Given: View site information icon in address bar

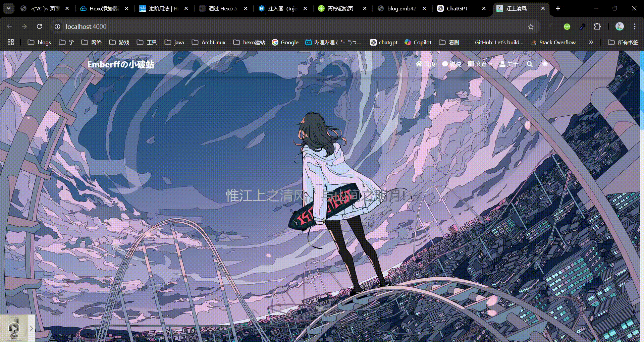Looking at the screenshot, I should pos(57,26).
